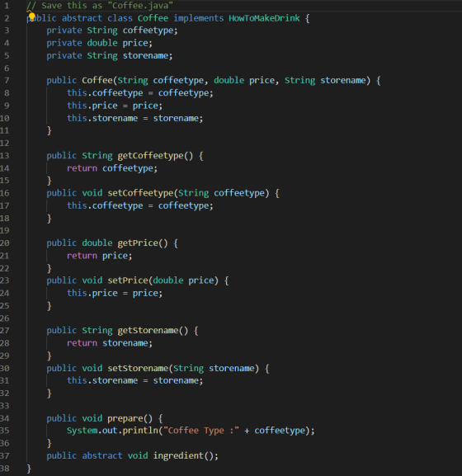
Task: Click the comment 'Save this as "Coffee.java"'
Action: pyautogui.click(x=100, y=6)
